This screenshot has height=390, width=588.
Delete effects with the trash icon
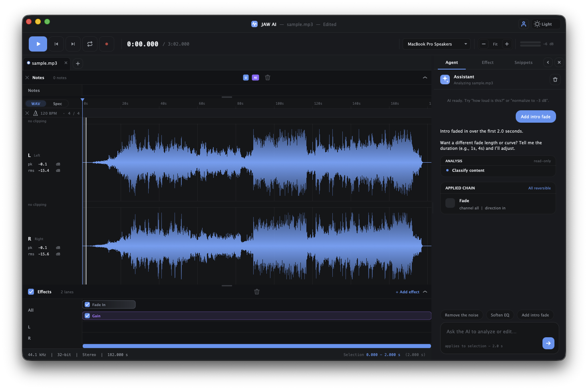point(257,292)
